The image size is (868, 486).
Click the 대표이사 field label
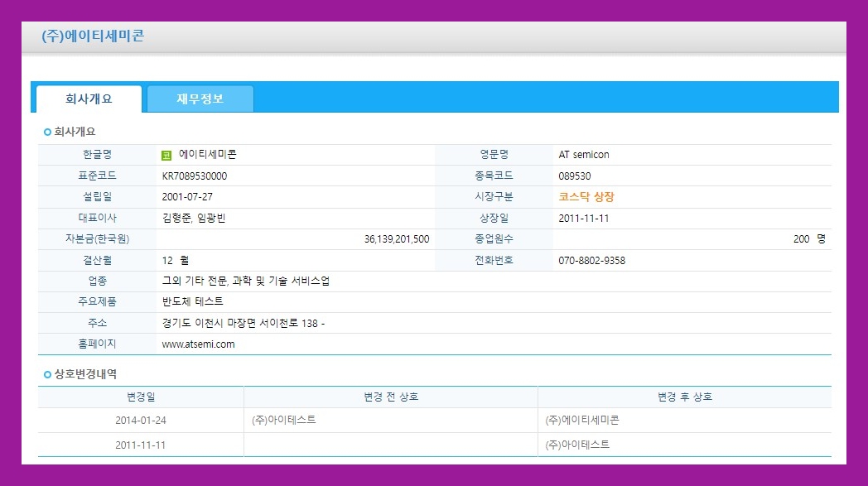(98, 218)
